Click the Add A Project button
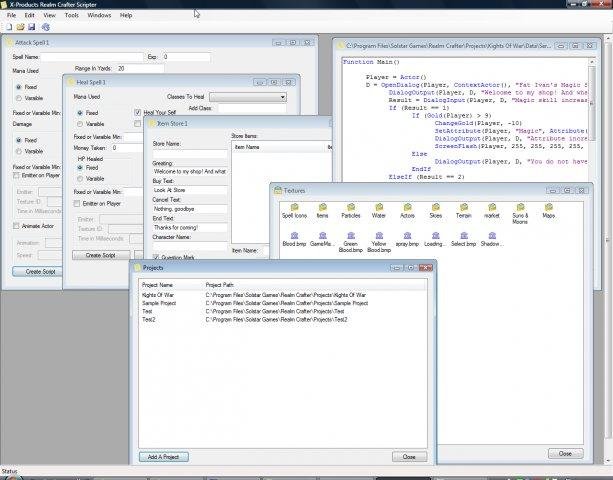 click(163, 457)
